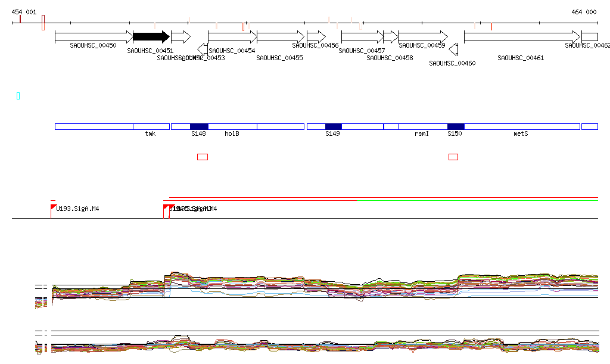The height and width of the screenshot is (364, 610).
Task: Click the small SAOUHSC_00458 gene arrow
Action: click(391, 37)
